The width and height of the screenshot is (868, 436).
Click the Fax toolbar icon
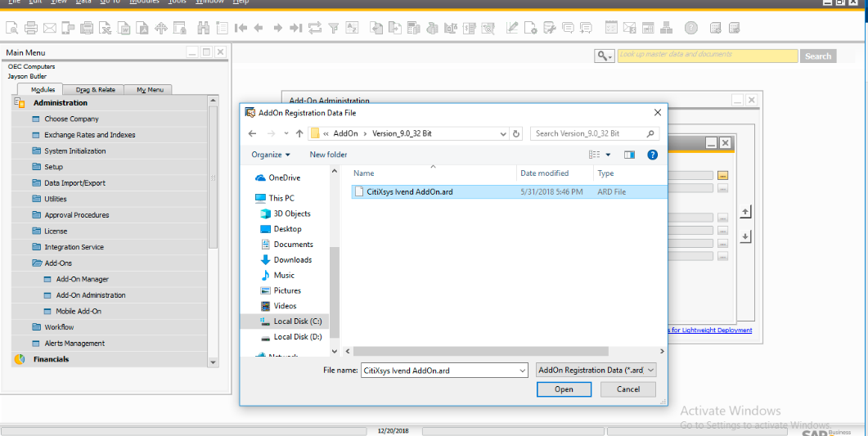[x=87, y=28]
